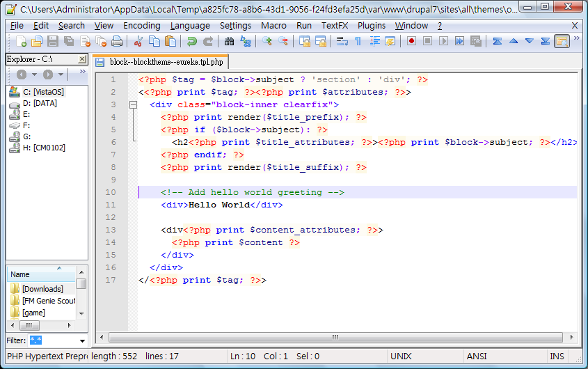The width and height of the screenshot is (588, 369).
Task: Open Find with the binoculars icon
Action: [229, 42]
